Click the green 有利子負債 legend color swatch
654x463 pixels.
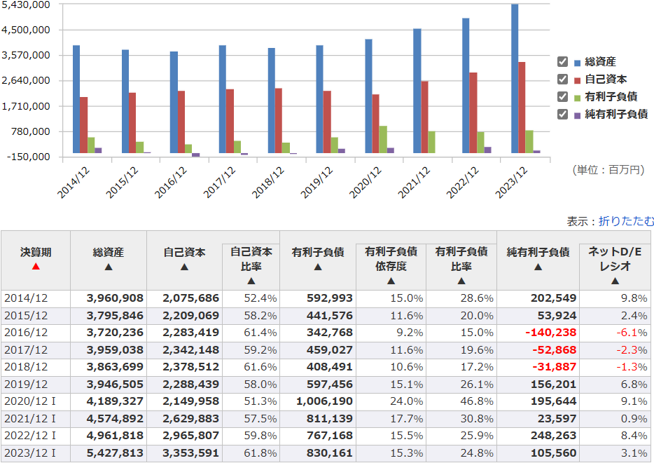coord(577,97)
